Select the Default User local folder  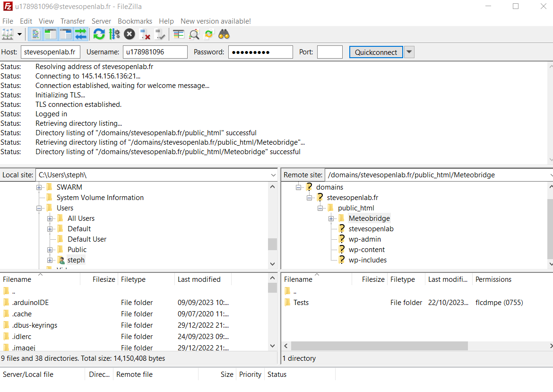pyautogui.click(x=87, y=239)
